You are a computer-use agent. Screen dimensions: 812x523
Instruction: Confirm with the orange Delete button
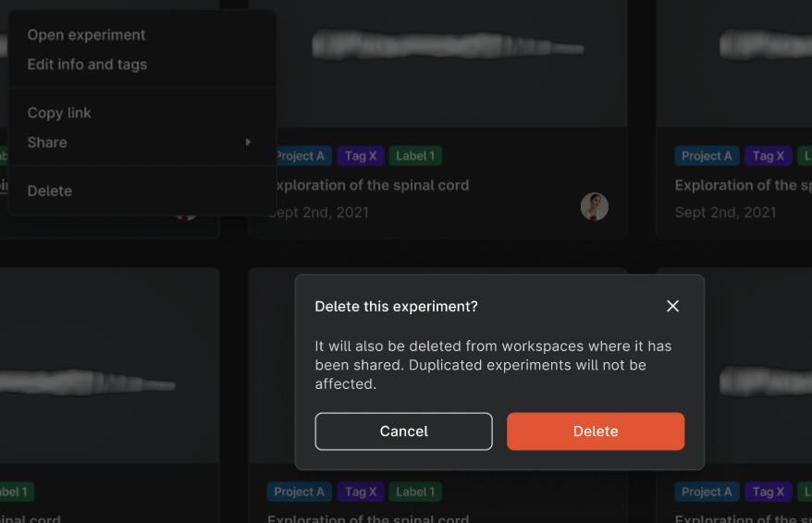click(596, 432)
